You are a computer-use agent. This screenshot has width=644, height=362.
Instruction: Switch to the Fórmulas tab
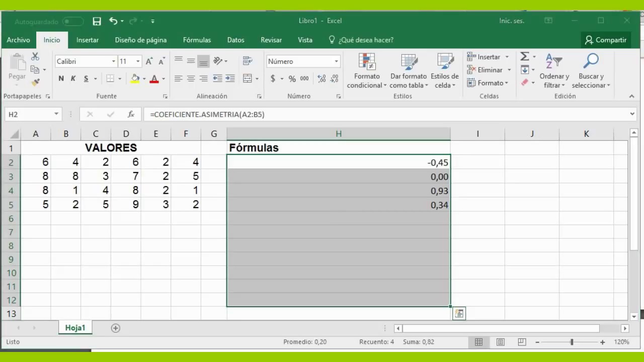tap(197, 40)
